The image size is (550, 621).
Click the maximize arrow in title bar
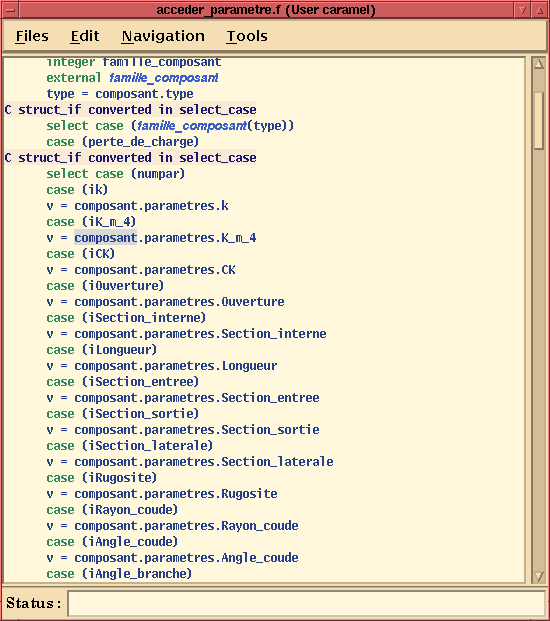(x=540, y=10)
